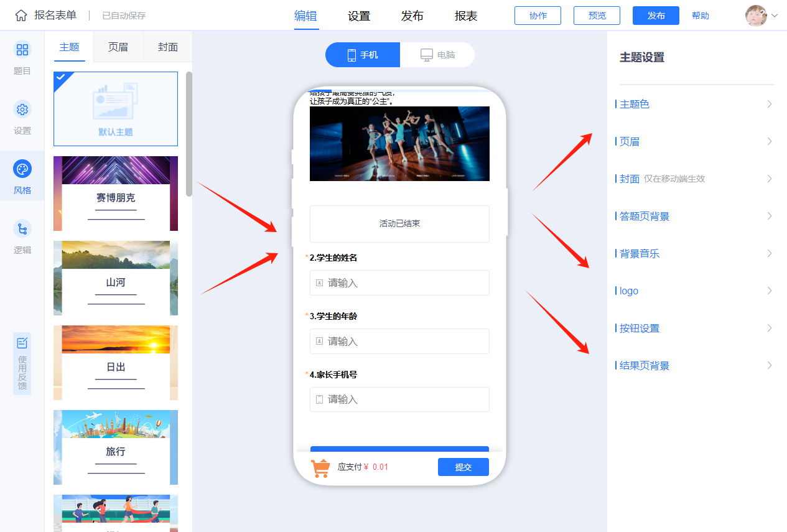The width and height of the screenshot is (787, 532).
Task: Click the user avatar at top right
Action: (x=756, y=16)
